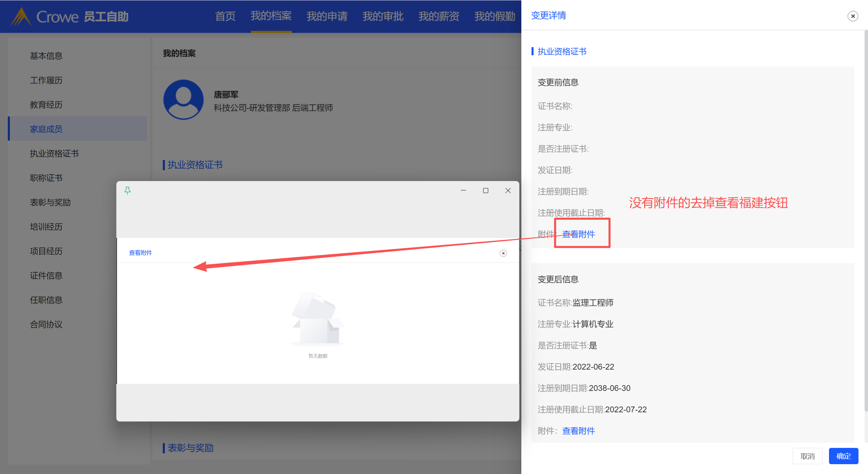868x474 pixels.
Task: Close the floating preview window
Action: point(508,191)
